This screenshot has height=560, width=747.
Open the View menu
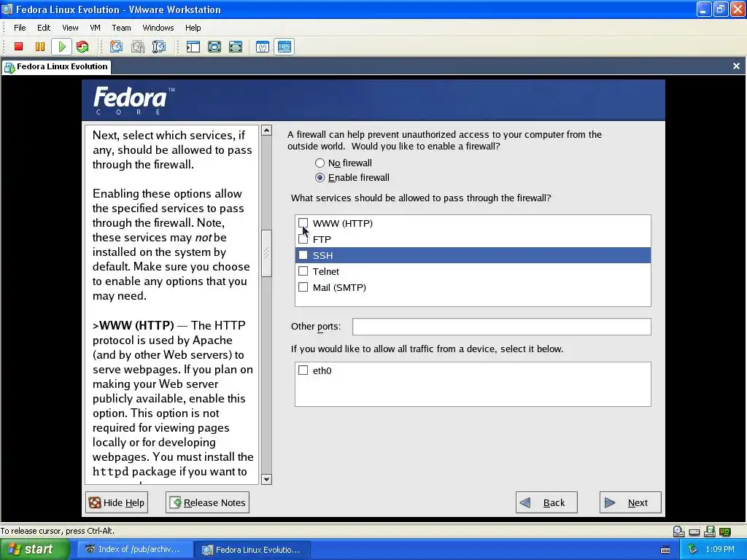pyautogui.click(x=70, y=28)
